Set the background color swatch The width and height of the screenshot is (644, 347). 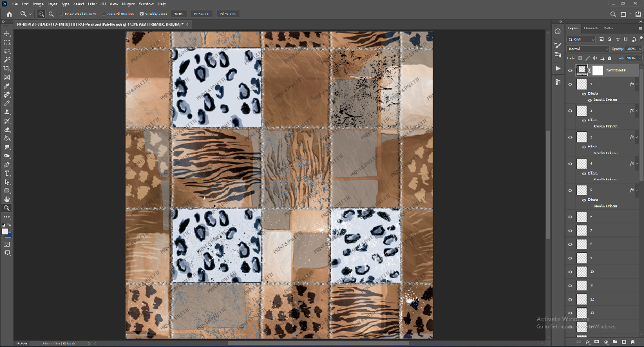[x=8, y=236]
